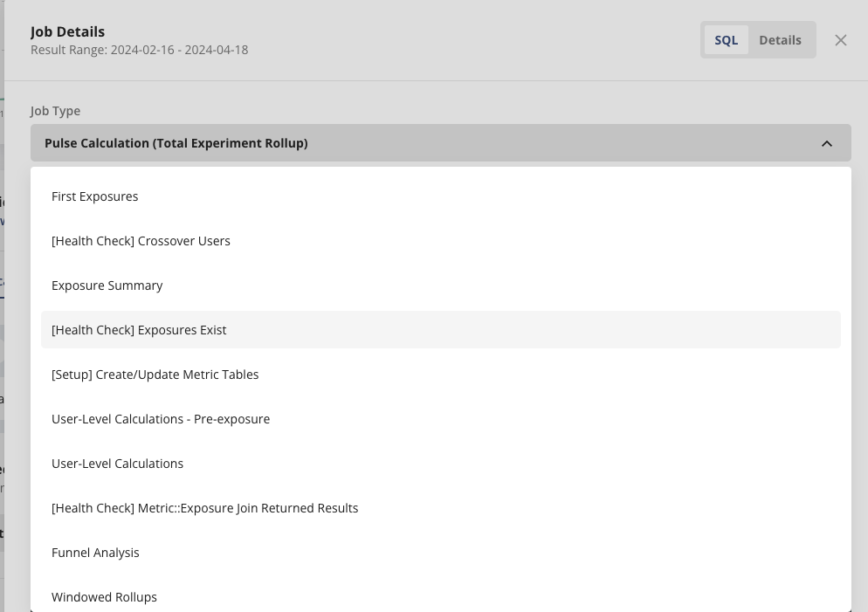Screen dimensions: 868x612
Task: Select the First Exposures job type
Action: pyautogui.click(x=94, y=196)
